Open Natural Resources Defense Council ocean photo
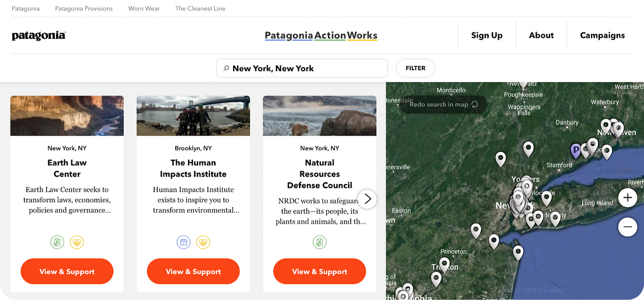The height and width of the screenshot is (300, 644). pyautogui.click(x=320, y=116)
